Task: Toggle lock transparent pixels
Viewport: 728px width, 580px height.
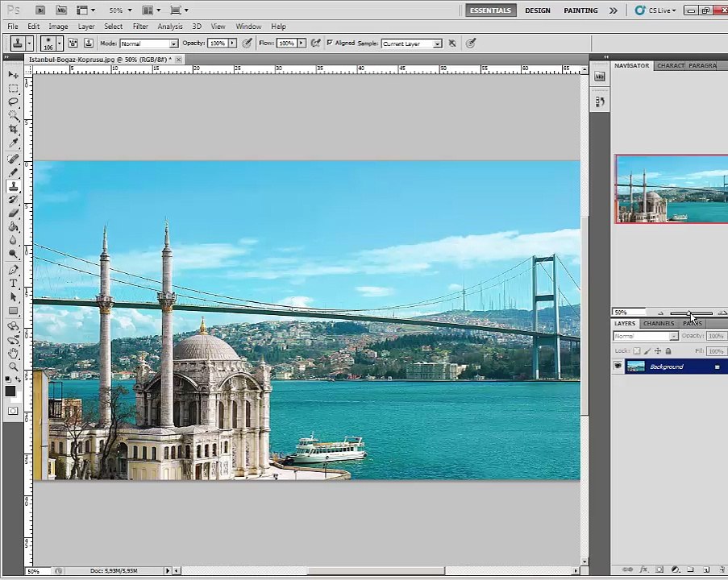Action: coord(637,350)
